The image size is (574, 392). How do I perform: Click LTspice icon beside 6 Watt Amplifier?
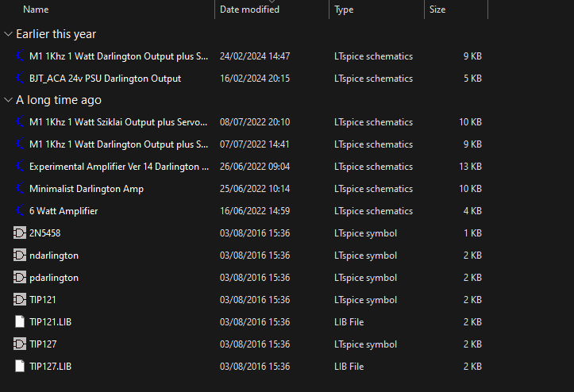pos(20,211)
